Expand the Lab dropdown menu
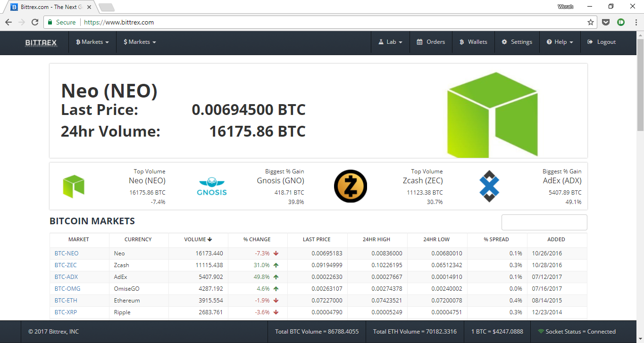 (x=390, y=42)
